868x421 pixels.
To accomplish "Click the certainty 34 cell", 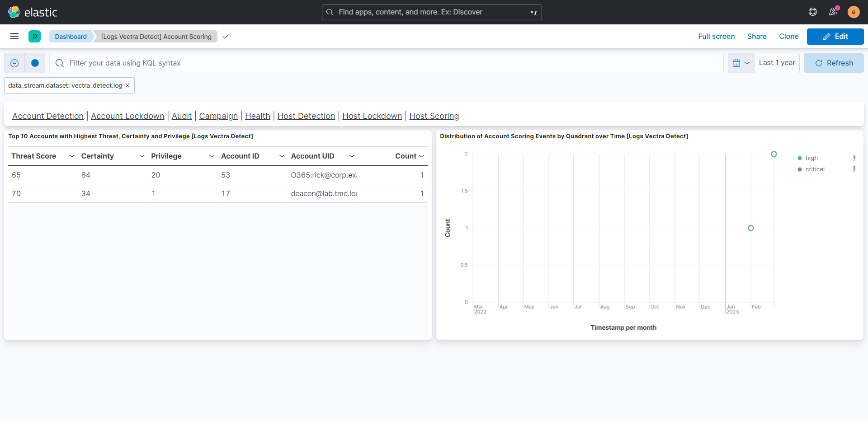I will (113, 194).
